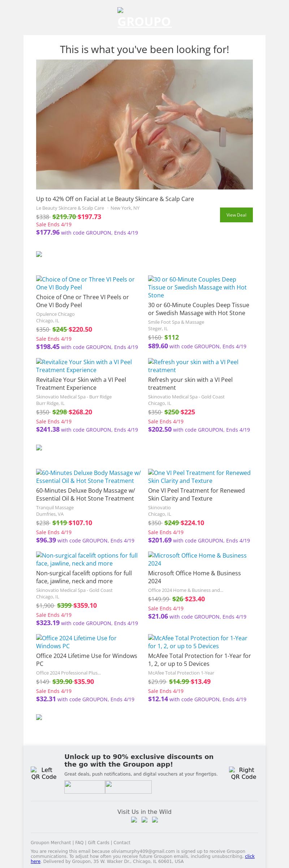Click the Right QR Code image
289x868 pixels.
(243, 773)
